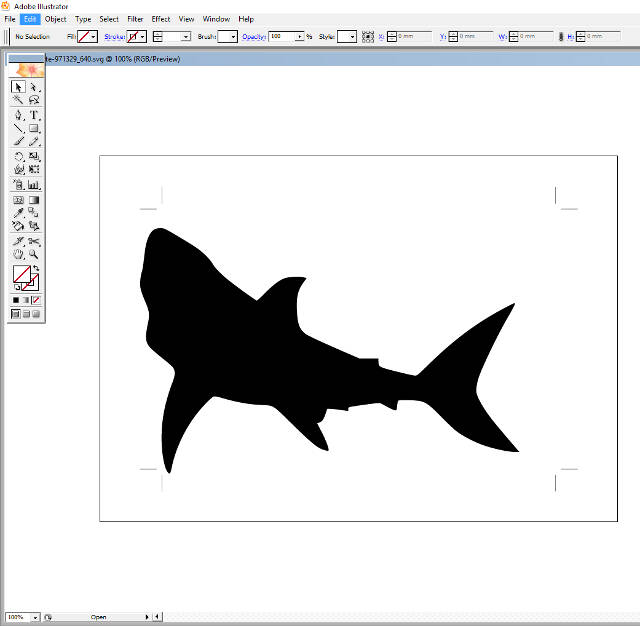640x626 pixels.
Task: Click the Fill swatch in toolbox
Action: click(22, 274)
